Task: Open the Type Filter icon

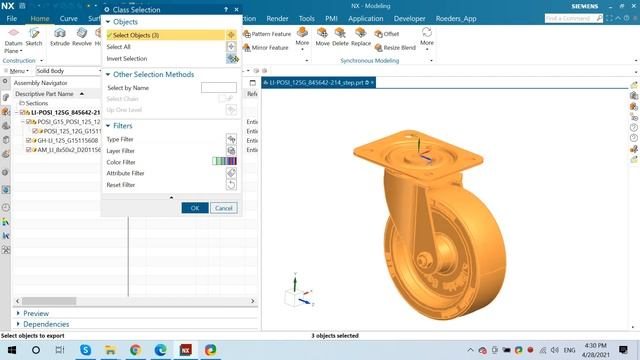Action: (231, 139)
